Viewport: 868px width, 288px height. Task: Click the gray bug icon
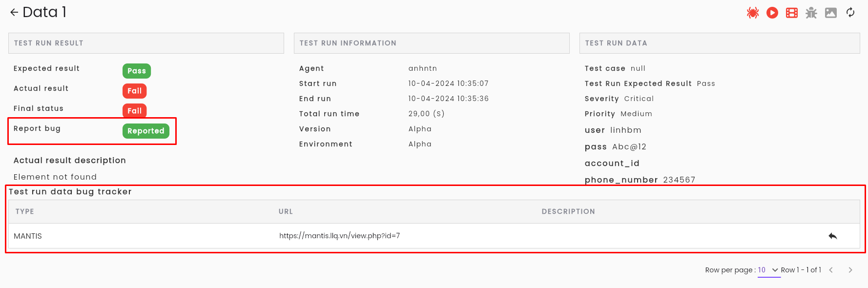(x=811, y=13)
